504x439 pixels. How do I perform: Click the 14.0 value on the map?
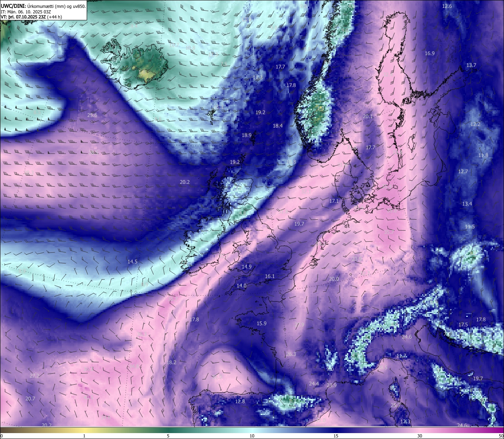(x=241, y=286)
